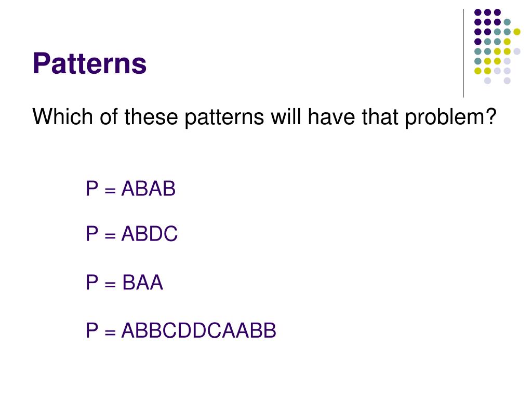Click the Patterns slide title

point(89,63)
